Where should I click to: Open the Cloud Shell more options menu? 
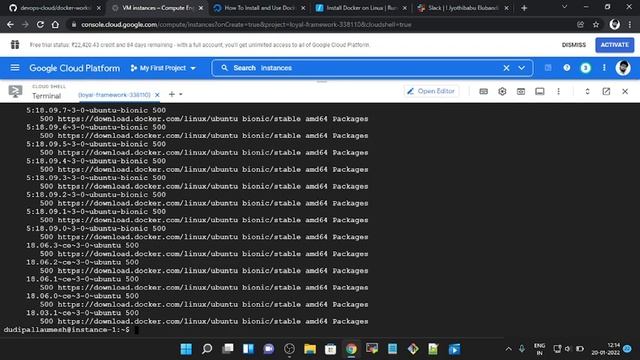pos(558,91)
